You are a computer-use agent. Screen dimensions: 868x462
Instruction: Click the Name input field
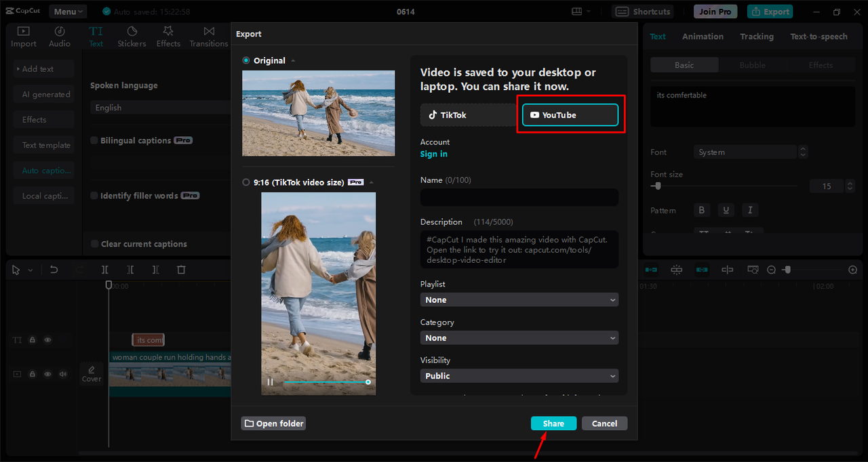pos(519,197)
